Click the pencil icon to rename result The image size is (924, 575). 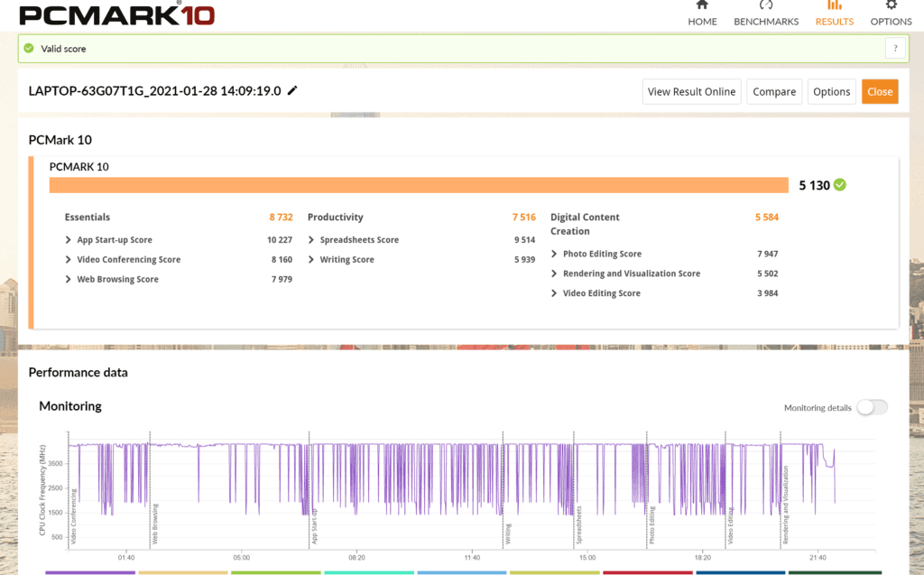click(292, 91)
